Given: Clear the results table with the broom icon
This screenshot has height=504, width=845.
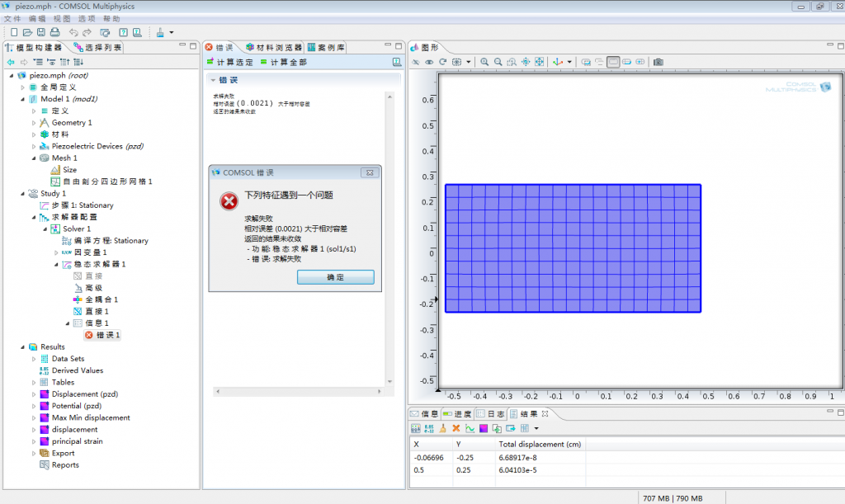Looking at the screenshot, I should point(442,428).
